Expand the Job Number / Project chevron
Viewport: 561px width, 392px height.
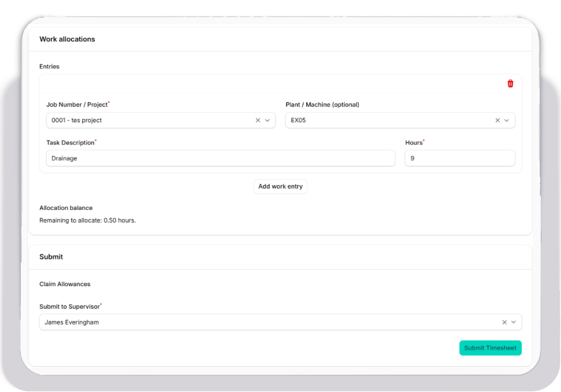[x=268, y=121]
